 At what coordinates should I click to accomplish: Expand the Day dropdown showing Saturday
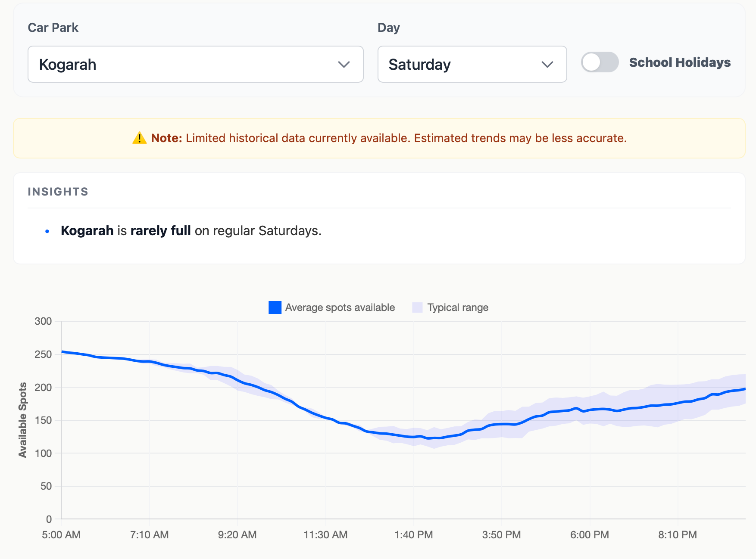point(472,64)
